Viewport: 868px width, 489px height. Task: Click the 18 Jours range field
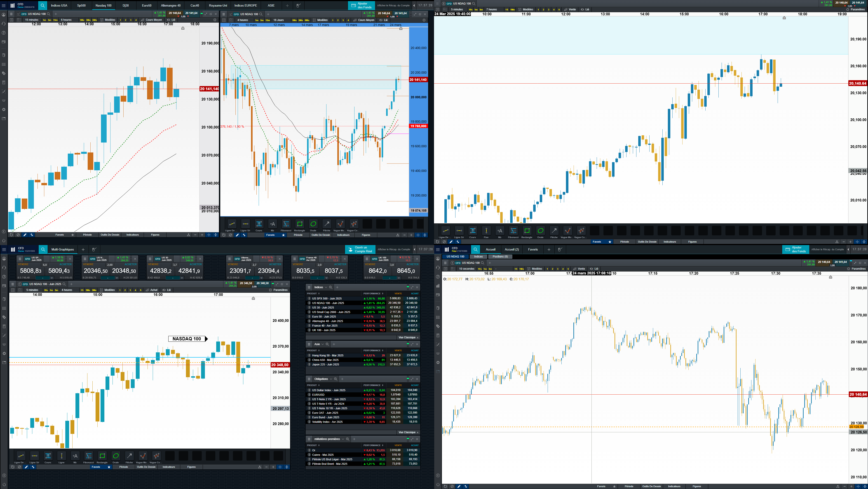tap(278, 20)
